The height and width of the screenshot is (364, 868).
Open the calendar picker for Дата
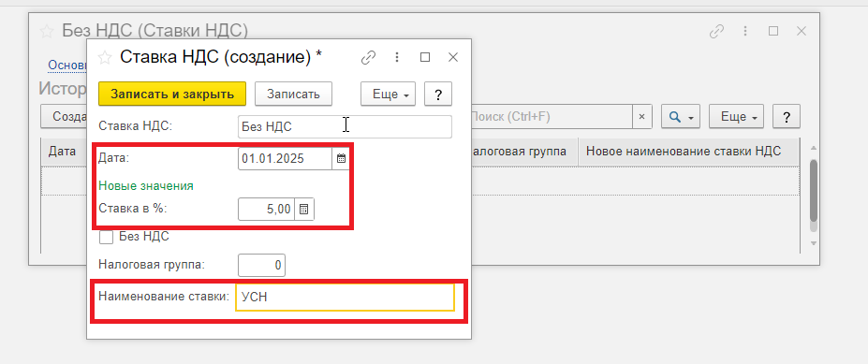[341, 159]
